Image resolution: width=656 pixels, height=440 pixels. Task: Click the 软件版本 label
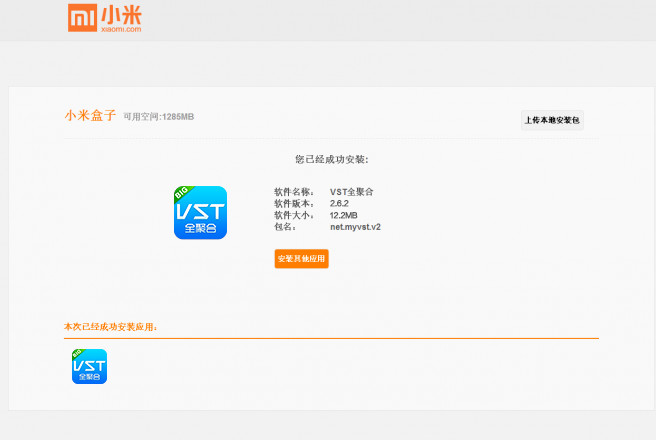point(294,203)
